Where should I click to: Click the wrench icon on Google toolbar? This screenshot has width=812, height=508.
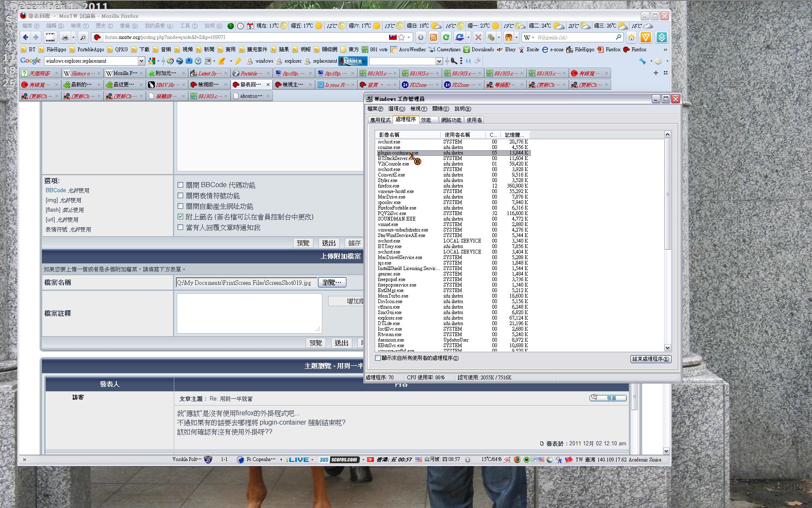pos(642,61)
